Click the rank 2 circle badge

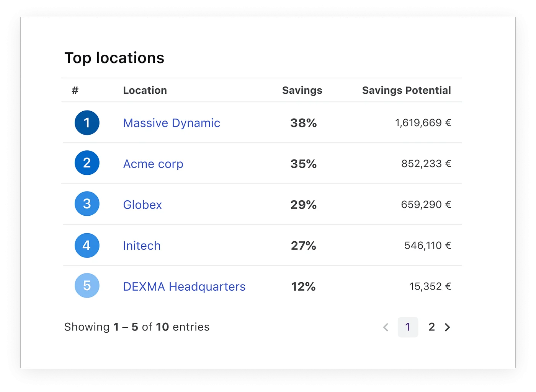click(x=87, y=163)
